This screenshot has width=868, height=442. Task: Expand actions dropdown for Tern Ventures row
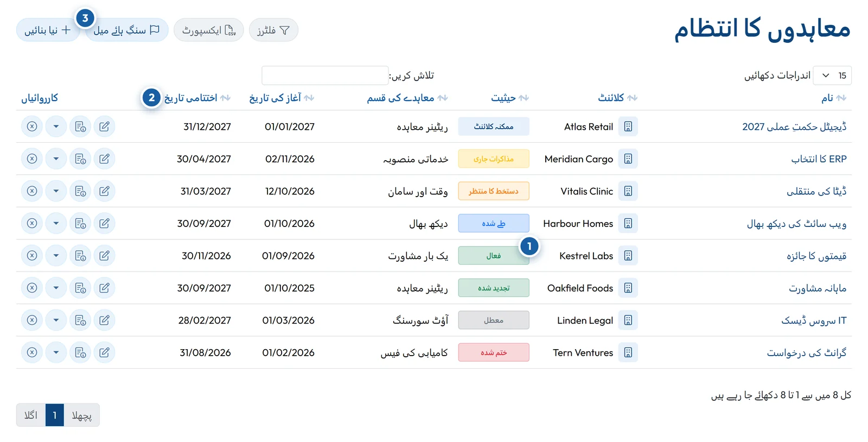tap(56, 352)
